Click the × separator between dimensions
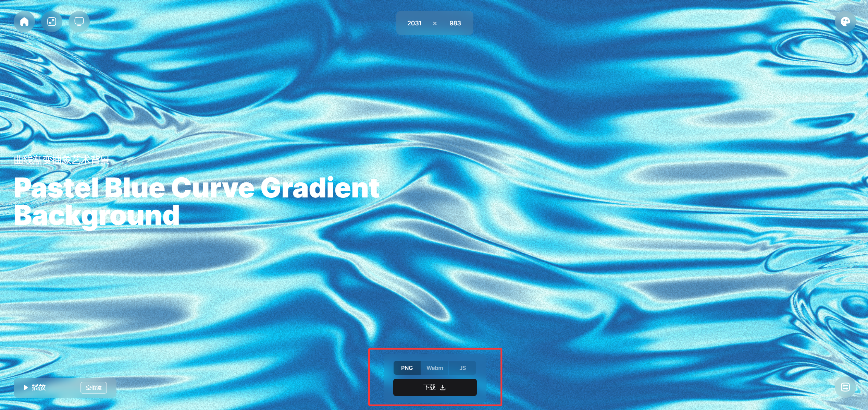 pos(435,23)
